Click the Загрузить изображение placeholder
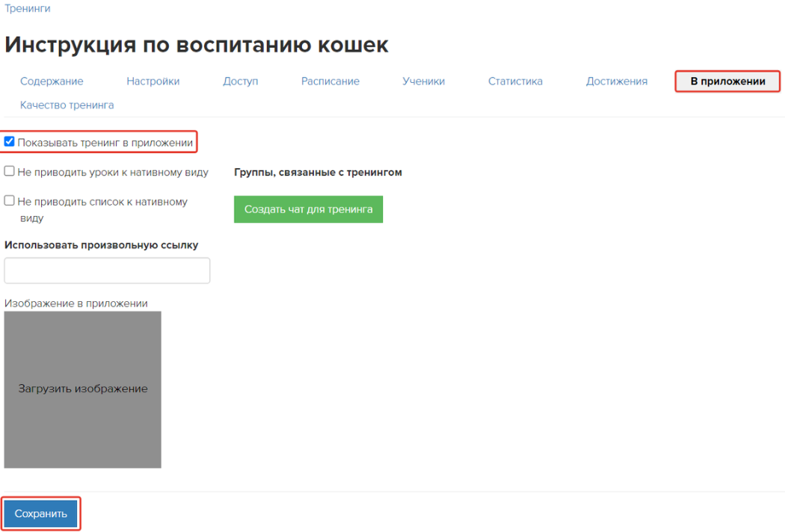The image size is (785, 532). click(82, 389)
